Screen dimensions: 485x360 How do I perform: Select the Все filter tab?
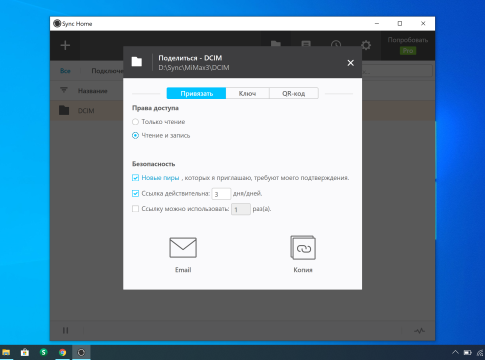point(65,71)
